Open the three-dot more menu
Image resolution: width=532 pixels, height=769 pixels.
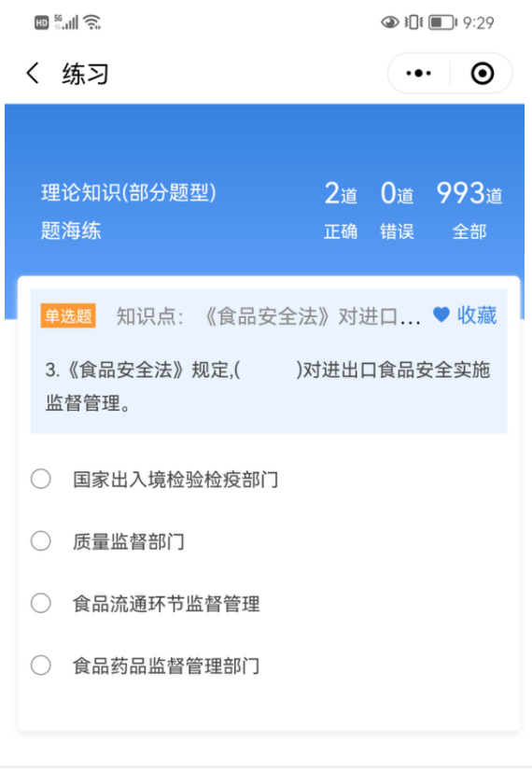coord(418,74)
